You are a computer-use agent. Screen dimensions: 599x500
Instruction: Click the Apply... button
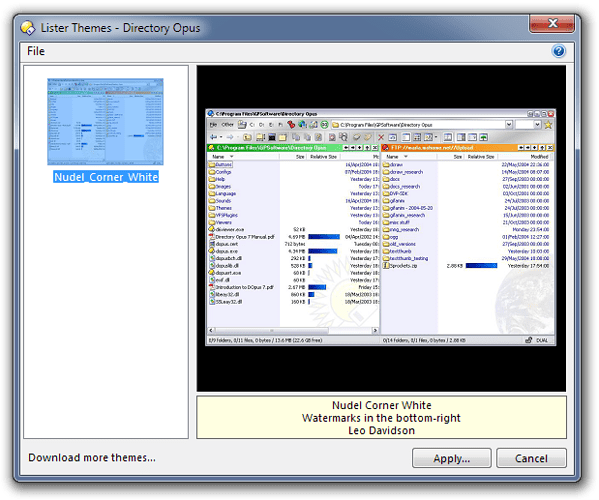pyautogui.click(x=452, y=458)
